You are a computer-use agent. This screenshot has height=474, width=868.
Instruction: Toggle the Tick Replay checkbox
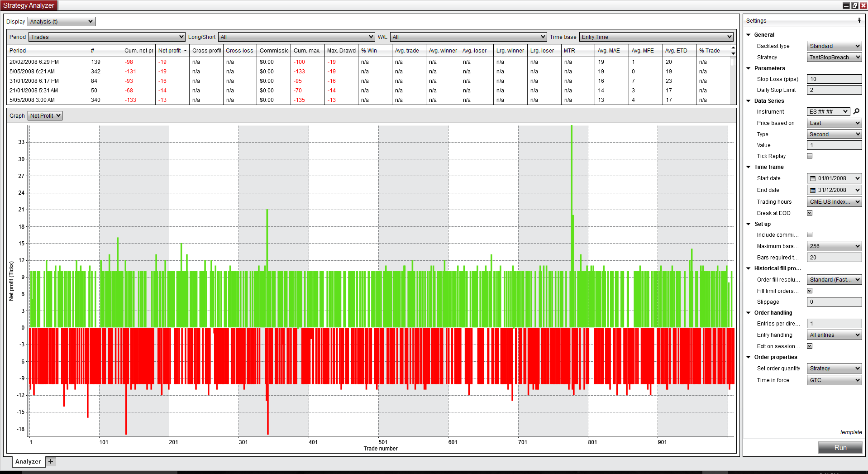tap(810, 156)
